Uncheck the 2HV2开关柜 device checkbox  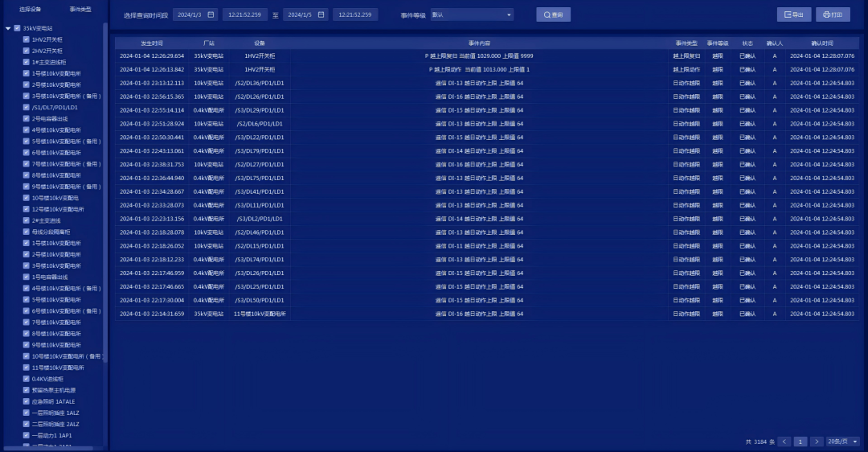point(26,51)
